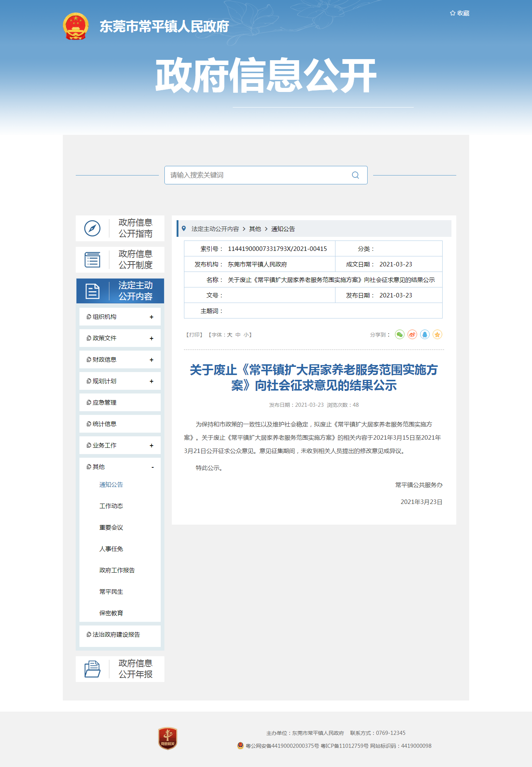Click 通知公告 in the breadcrumb
The width and height of the screenshot is (532, 767).
tap(283, 229)
